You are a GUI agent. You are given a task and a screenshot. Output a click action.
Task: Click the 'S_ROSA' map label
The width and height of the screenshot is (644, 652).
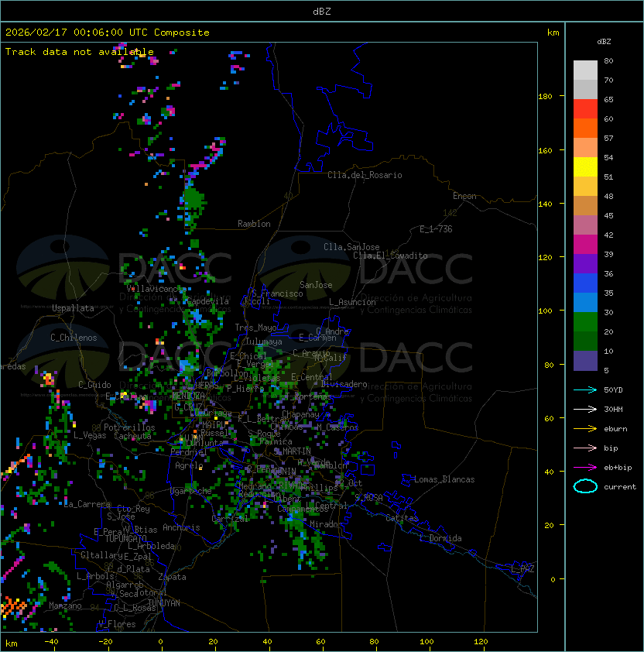coord(368,498)
